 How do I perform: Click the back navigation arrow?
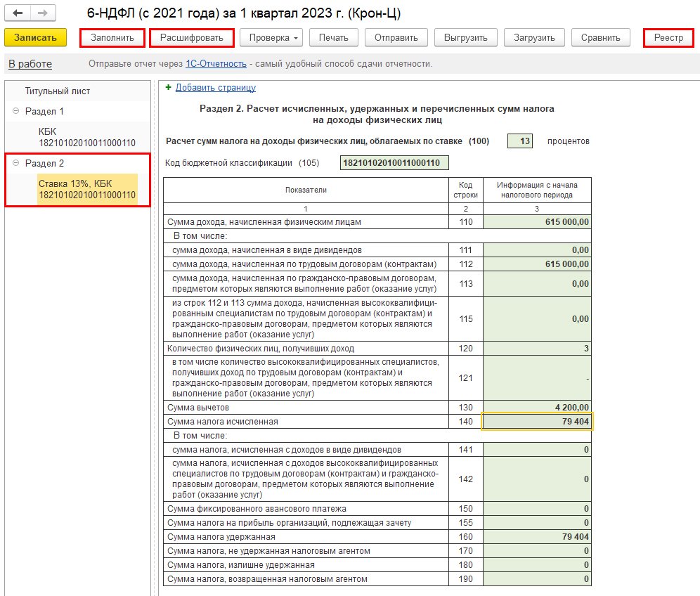coord(18,13)
